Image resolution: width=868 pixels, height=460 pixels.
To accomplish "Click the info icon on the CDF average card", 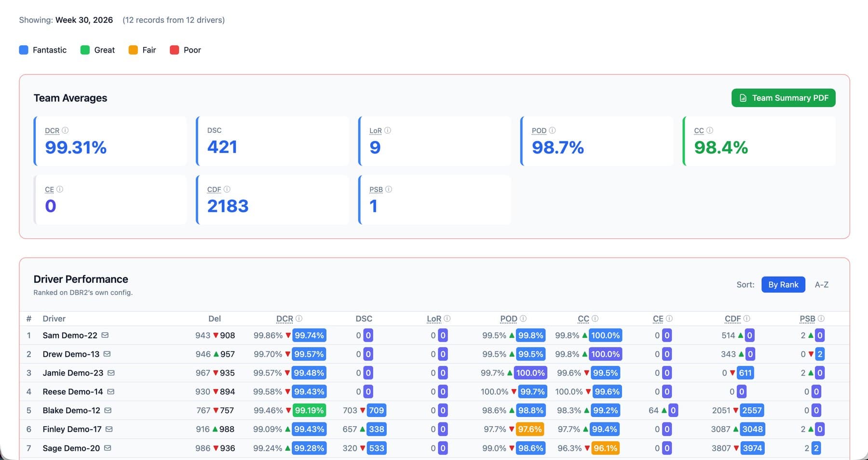I will tap(227, 189).
